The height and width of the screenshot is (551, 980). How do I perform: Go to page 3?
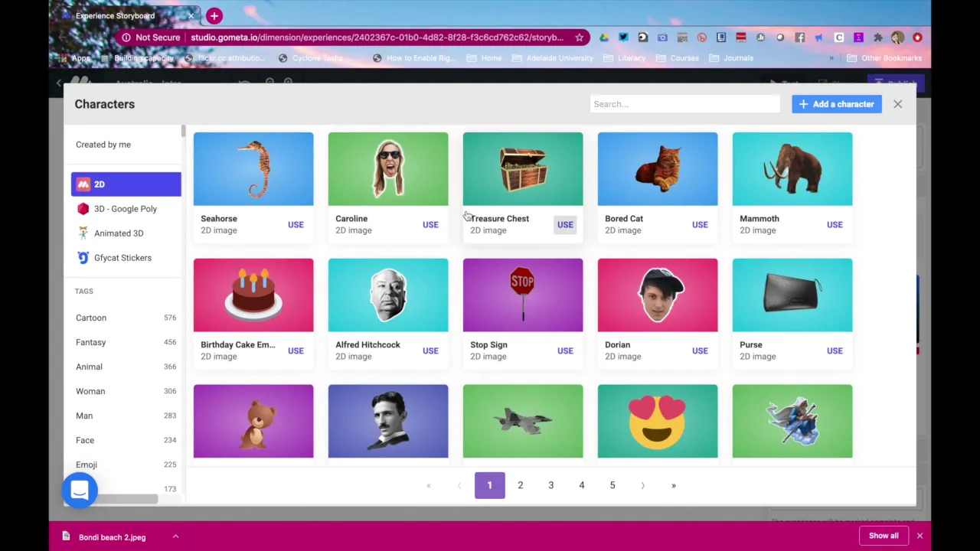point(550,485)
